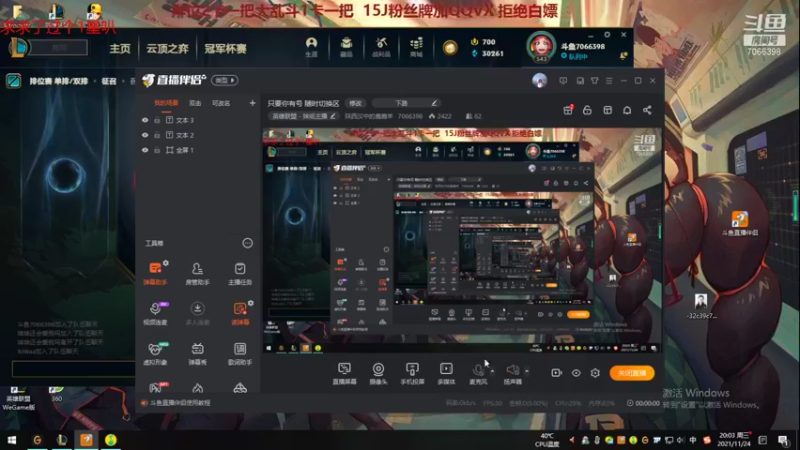The image size is (800, 450).
Task: Click the nested stream preview thumbnail
Action: tap(462, 240)
